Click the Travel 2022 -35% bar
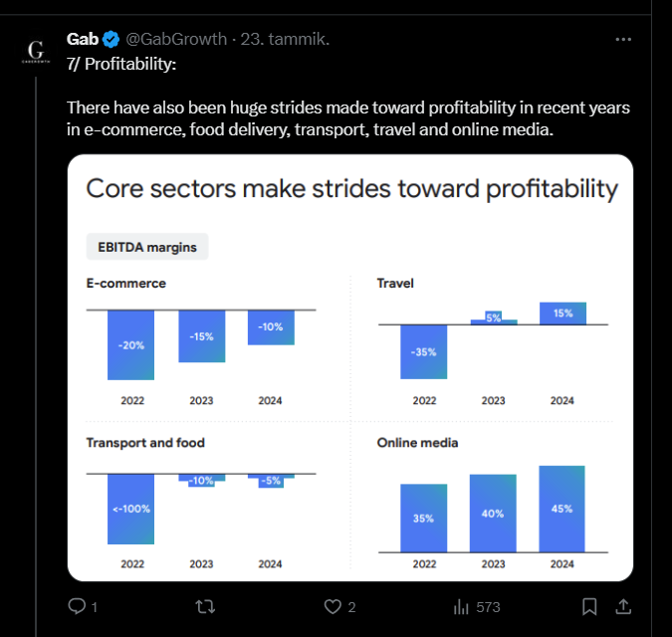This screenshot has width=672, height=637. tap(424, 351)
